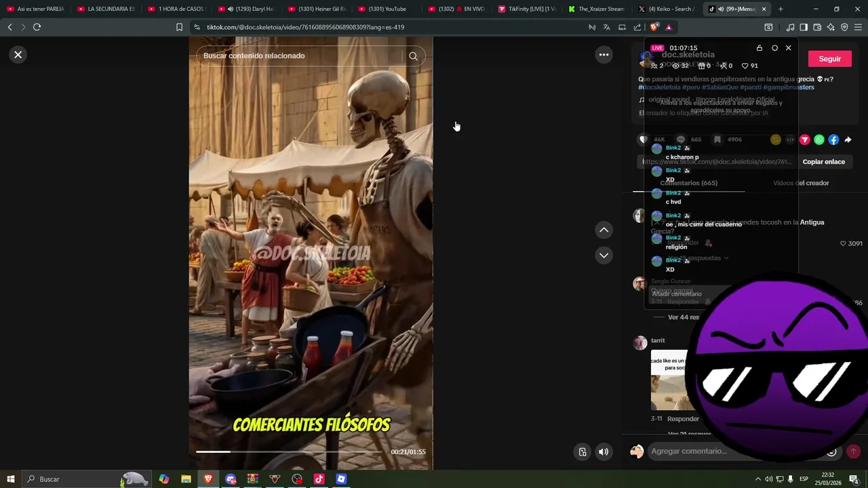Toggle the browser sidebar panel
This screenshot has width=868, height=488.
804,27
